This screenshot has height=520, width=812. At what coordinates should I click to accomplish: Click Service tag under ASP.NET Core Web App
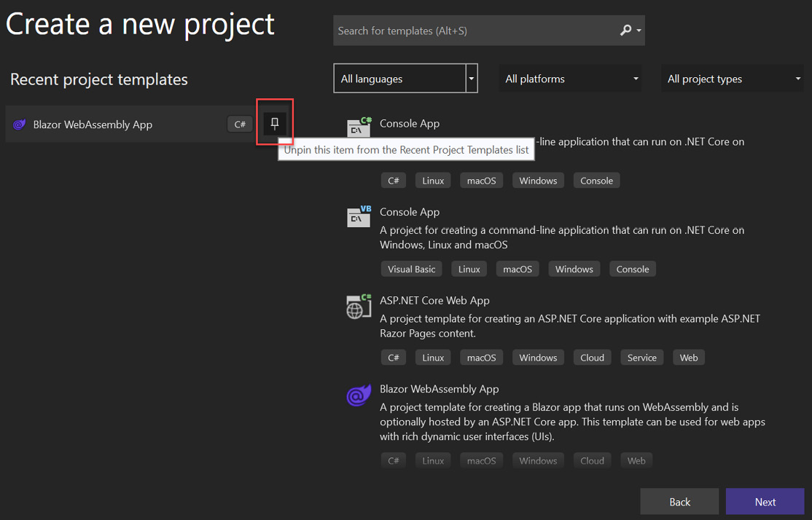coord(641,358)
